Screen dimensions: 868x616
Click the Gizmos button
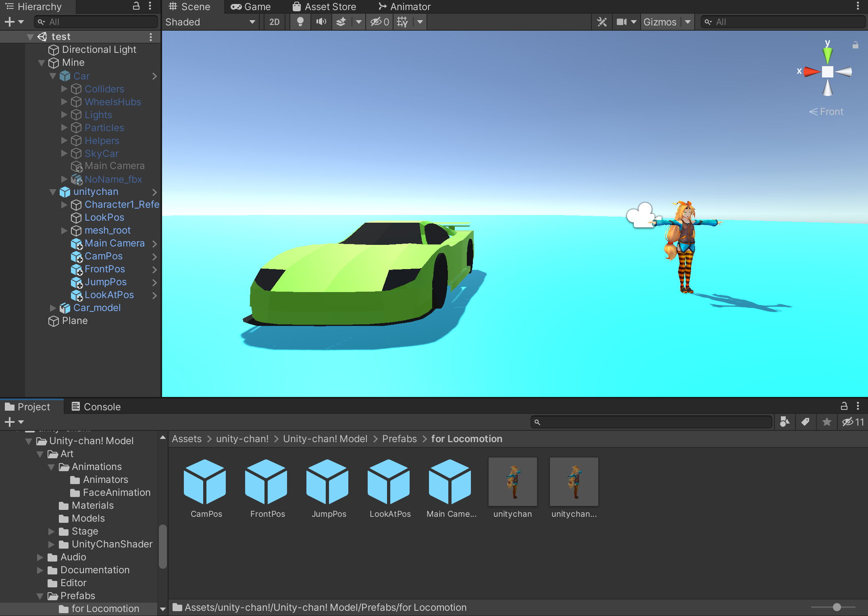tap(660, 22)
